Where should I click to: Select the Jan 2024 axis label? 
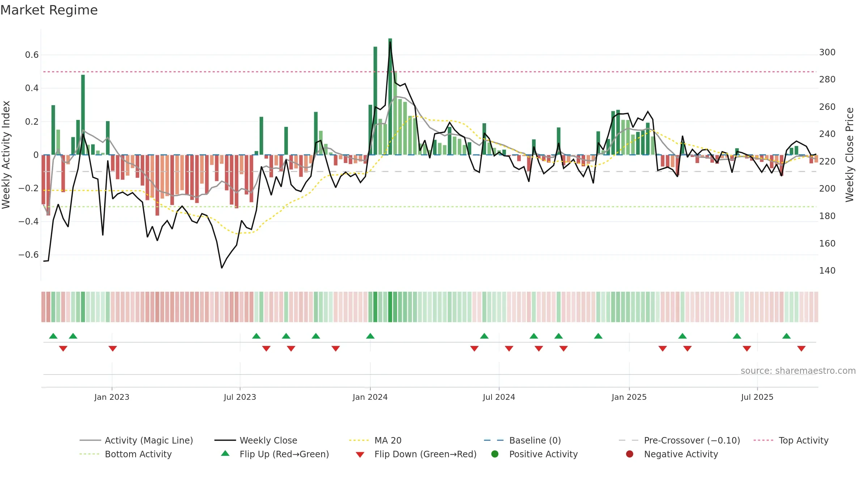pos(370,397)
